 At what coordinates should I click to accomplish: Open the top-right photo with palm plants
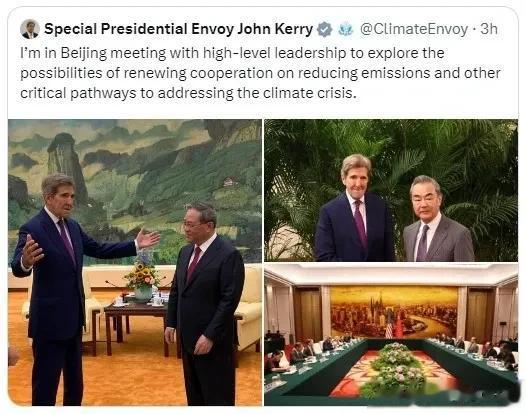[391, 190]
